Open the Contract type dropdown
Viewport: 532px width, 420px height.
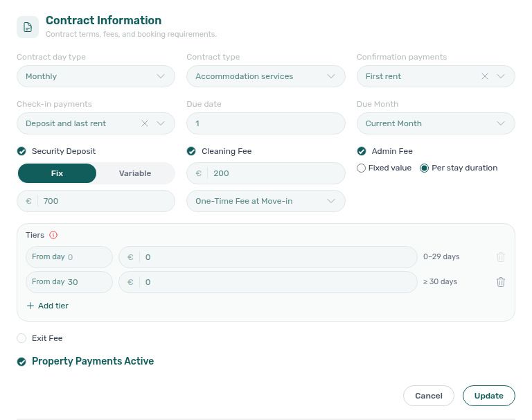coord(266,76)
